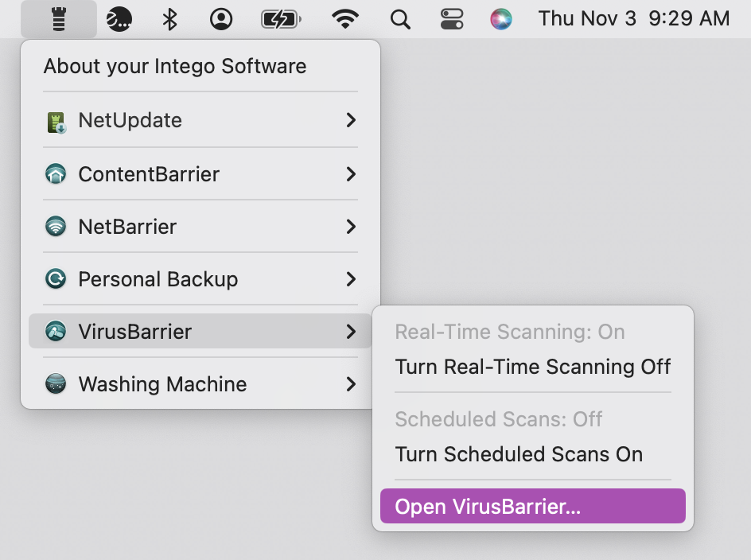The width and height of the screenshot is (751, 560).
Task: Open Spotlight search magnifier
Action: pyautogui.click(x=400, y=20)
